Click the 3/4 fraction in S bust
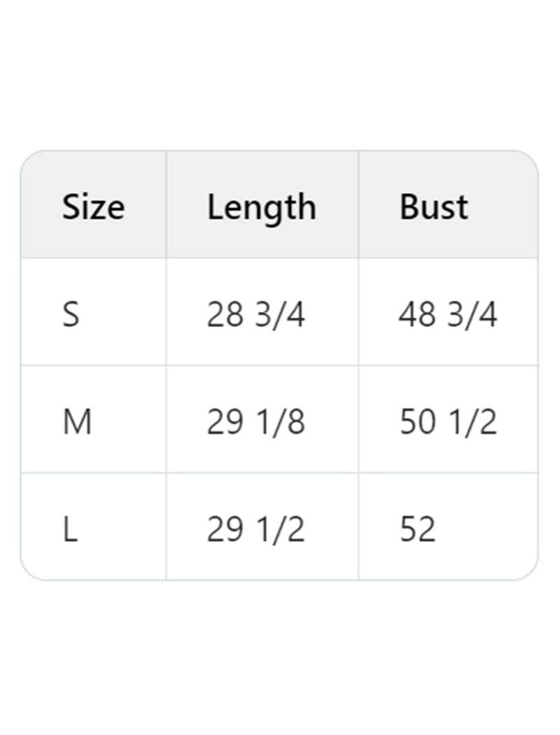The width and height of the screenshot is (560, 735). click(x=472, y=315)
